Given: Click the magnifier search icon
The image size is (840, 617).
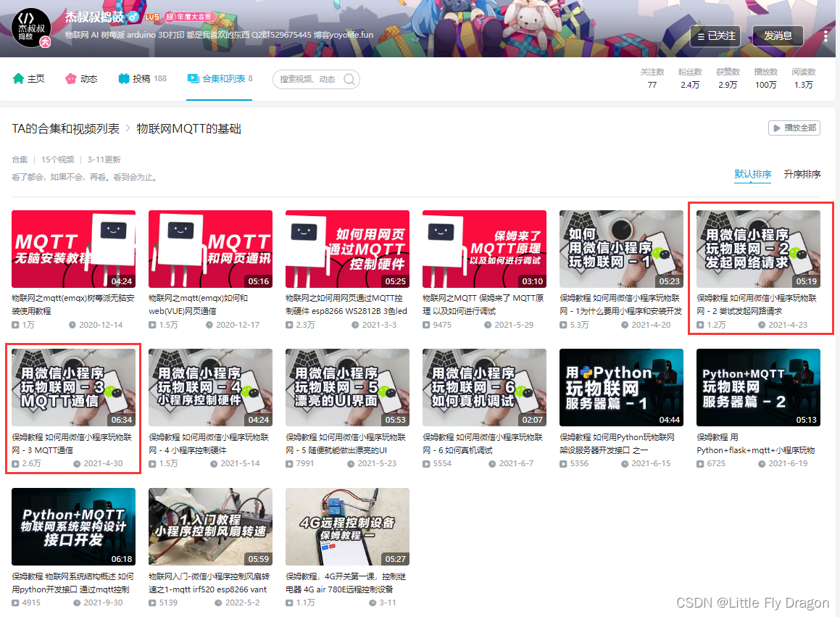Looking at the screenshot, I should 349,79.
